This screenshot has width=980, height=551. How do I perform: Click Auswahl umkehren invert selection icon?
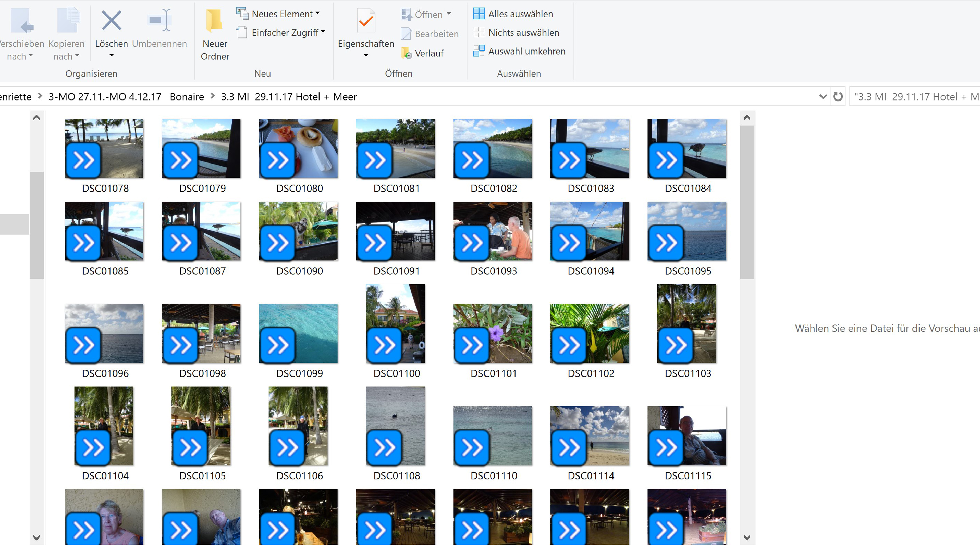(x=479, y=51)
